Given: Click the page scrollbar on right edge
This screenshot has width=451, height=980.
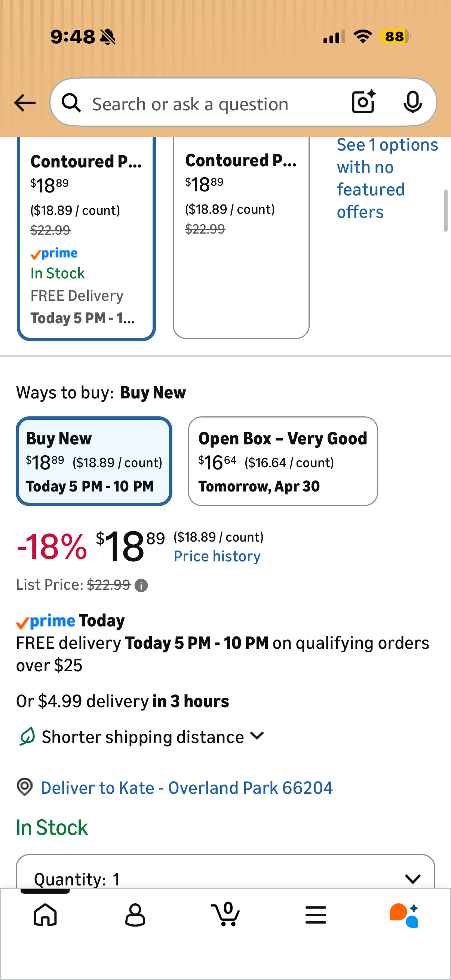Looking at the screenshot, I should (446, 210).
